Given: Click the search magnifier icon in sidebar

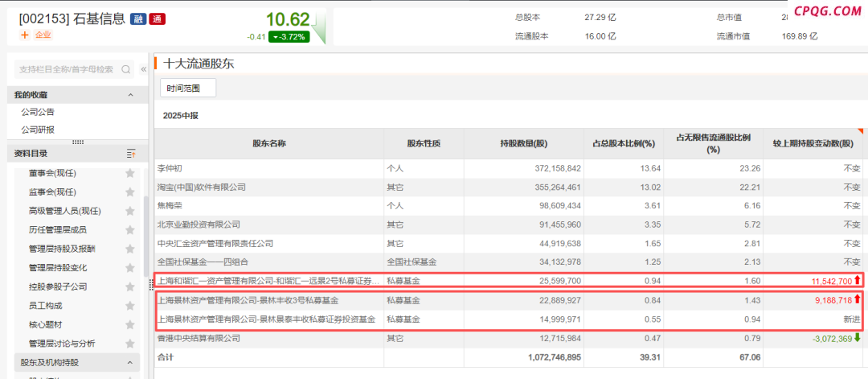Looking at the screenshot, I should click(125, 69).
